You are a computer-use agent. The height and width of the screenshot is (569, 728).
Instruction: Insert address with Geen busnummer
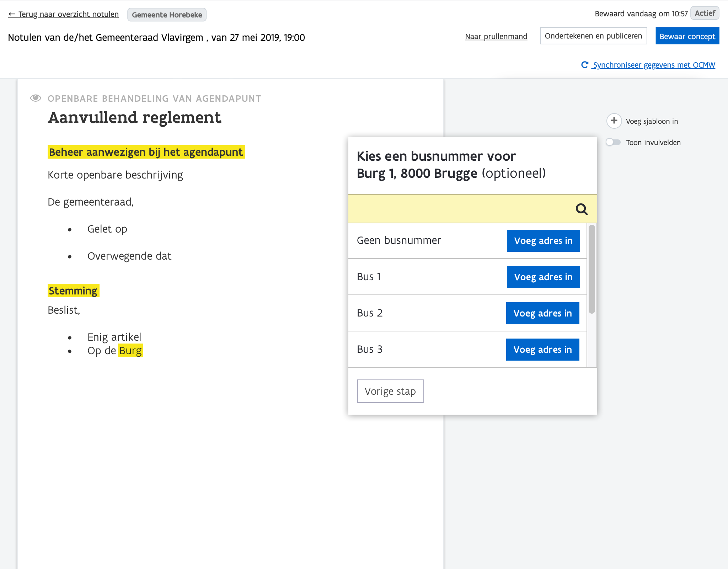pos(543,241)
